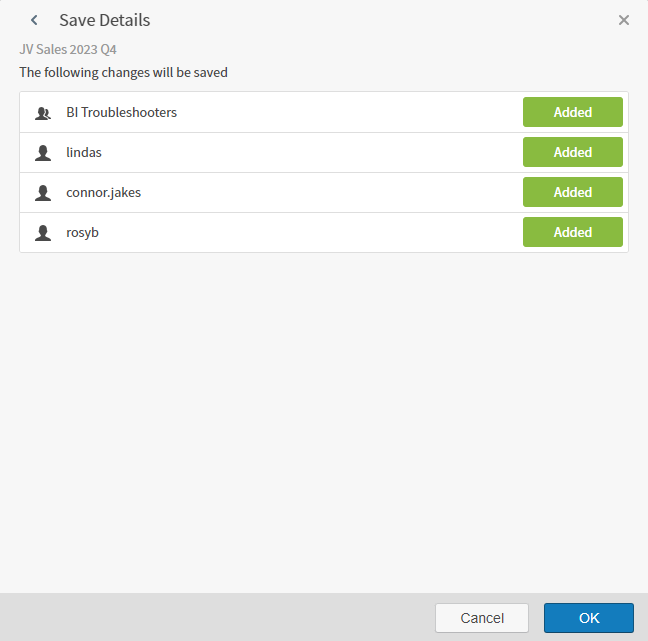This screenshot has width=648, height=641.
Task: Select the lindas user name
Action: pos(84,153)
